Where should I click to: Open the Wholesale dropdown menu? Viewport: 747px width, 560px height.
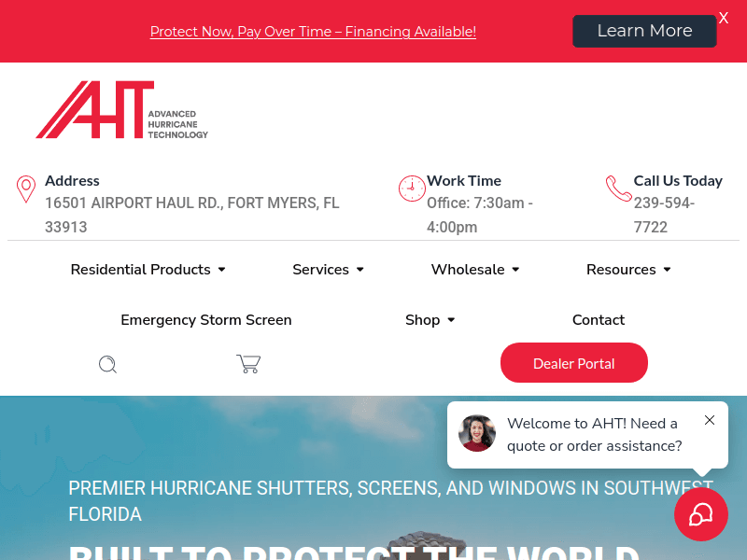[x=475, y=270]
